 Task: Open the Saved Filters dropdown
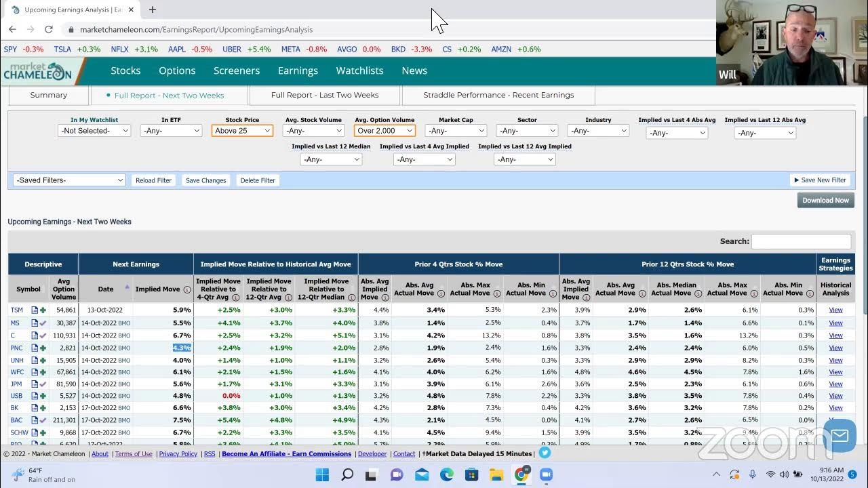(x=69, y=180)
